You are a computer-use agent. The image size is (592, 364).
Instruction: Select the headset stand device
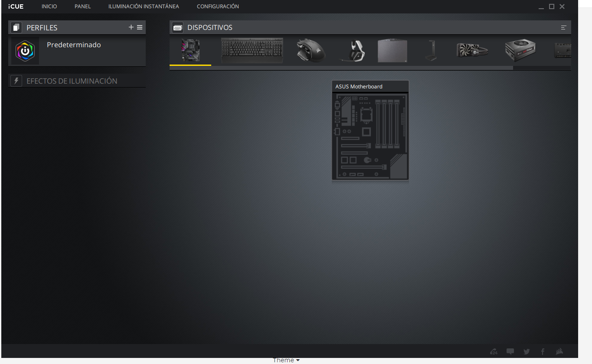(x=431, y=51)
